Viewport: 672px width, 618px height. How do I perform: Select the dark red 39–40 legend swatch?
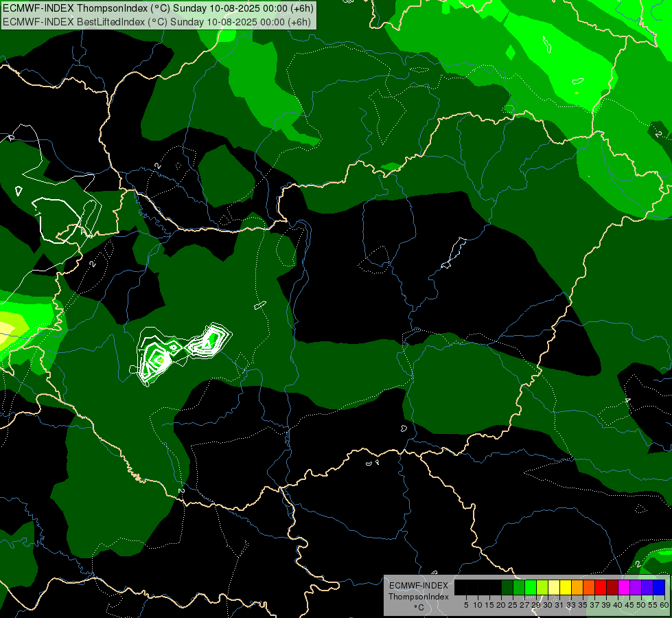point(612,587)
